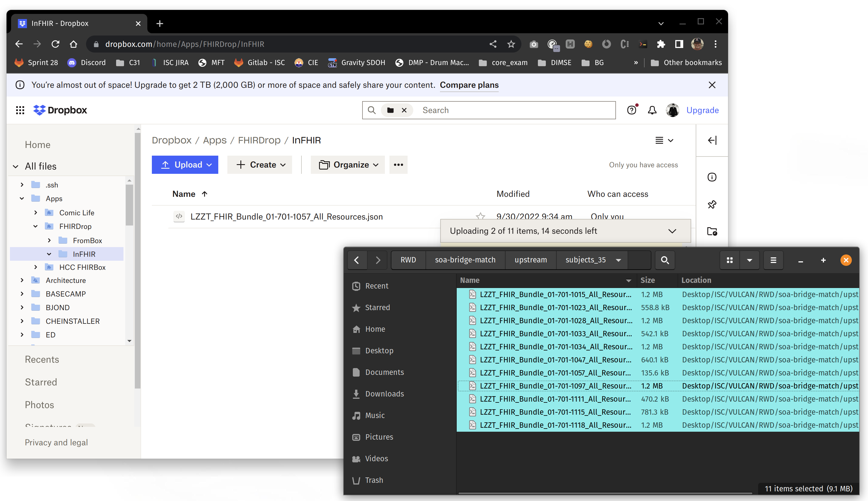Screen dimensions: 868x501
Task: Click the pin icon in right sidebar
Action: pyautogui.click(x=712, y=204)
